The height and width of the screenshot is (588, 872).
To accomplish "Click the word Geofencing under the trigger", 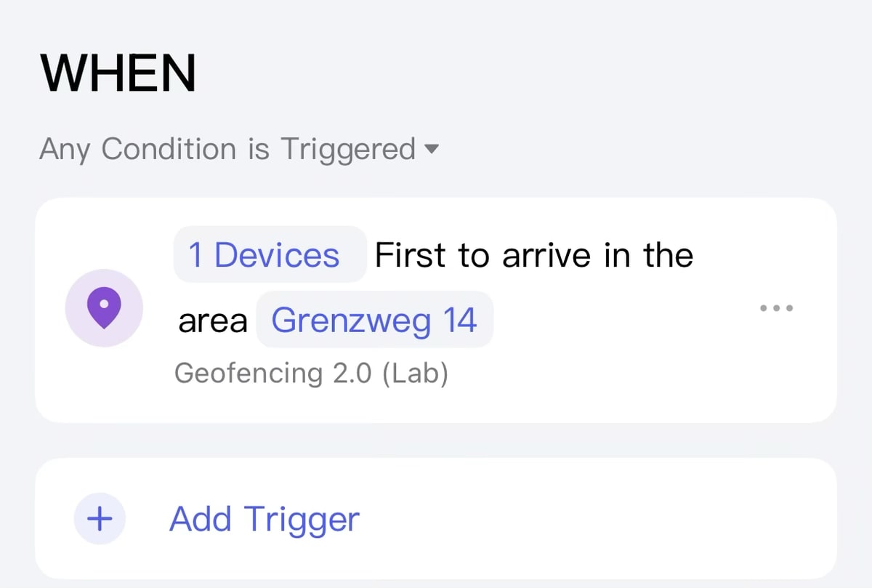I will [248, 373].
